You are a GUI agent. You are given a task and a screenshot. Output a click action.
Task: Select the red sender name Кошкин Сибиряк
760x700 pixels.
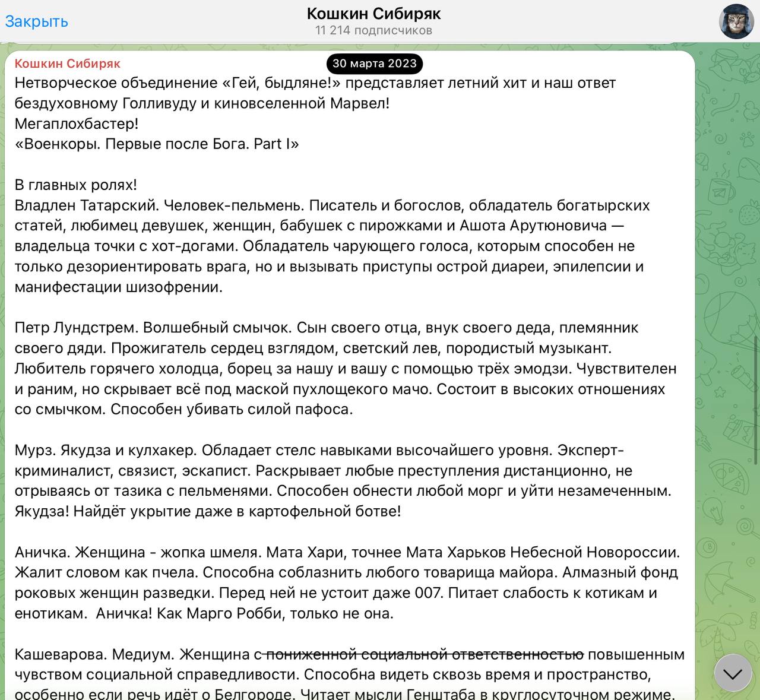[67, 64]
